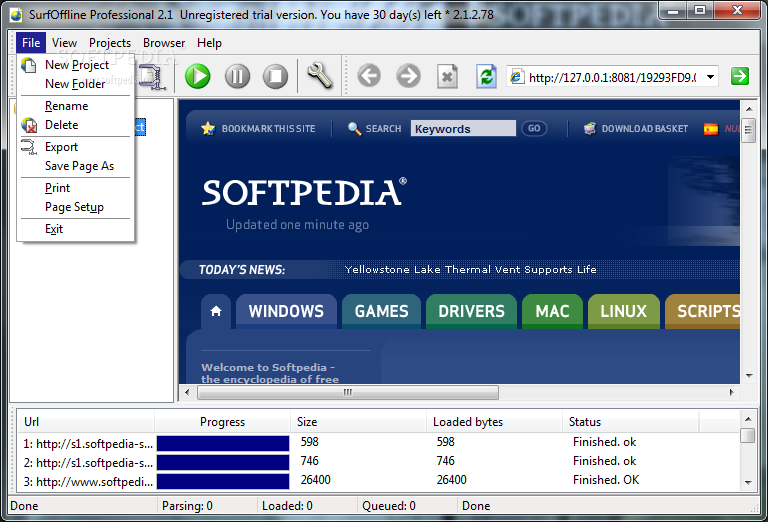Image resolution: width=768 pixels, height=522 pixels.
Task: Select download row 3: http://www.softpedi...
Action: tap(88, 482)
